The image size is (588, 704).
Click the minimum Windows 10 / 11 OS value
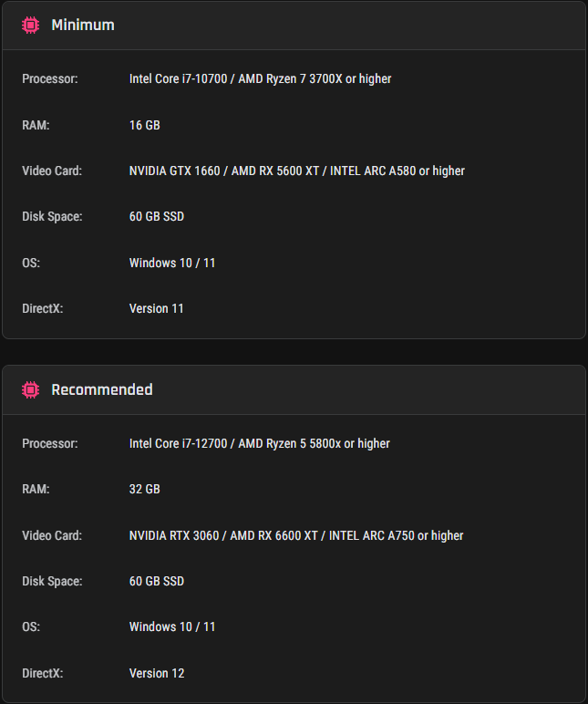click(172, 264)
